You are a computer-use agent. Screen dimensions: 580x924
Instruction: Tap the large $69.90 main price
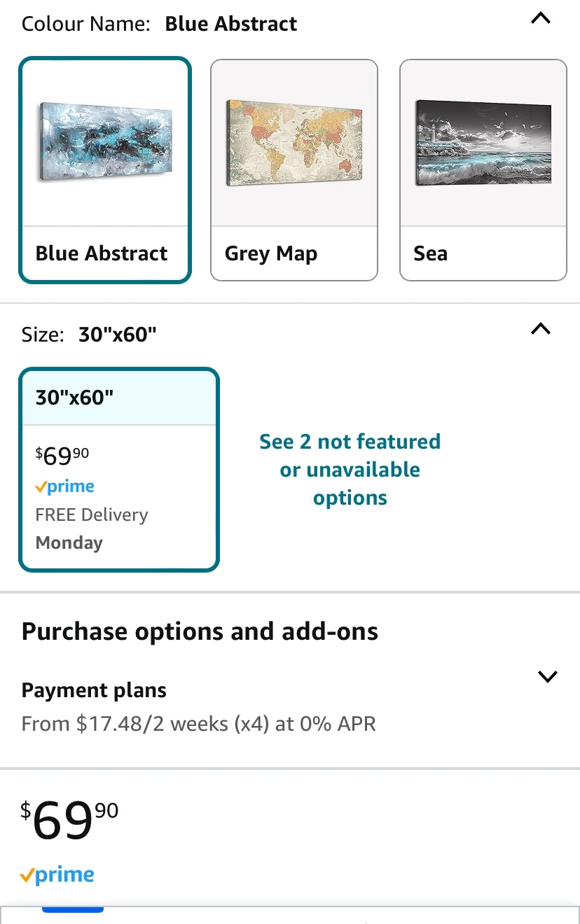(x=69, y=820)
